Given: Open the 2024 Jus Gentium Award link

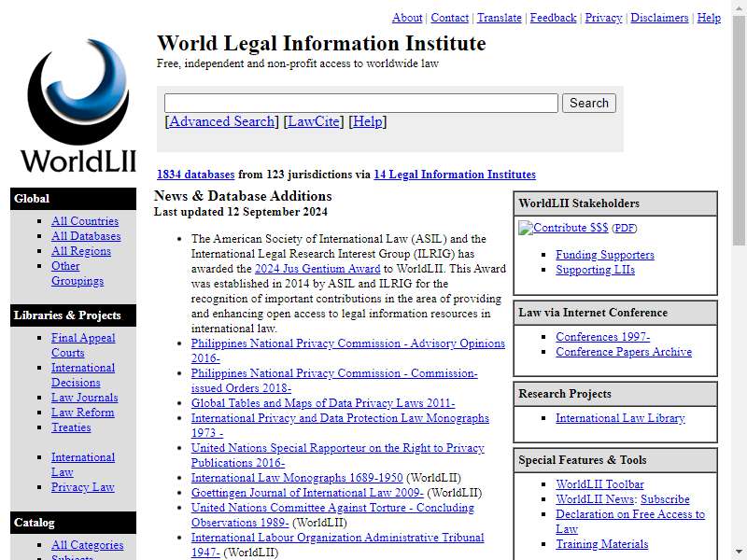Looking at the screenshot, I should pos(317,269).
